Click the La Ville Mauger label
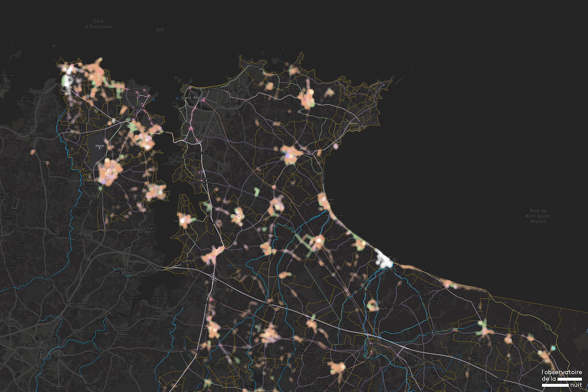This screenshot has height=392, width=588. [x=363, y=292]
